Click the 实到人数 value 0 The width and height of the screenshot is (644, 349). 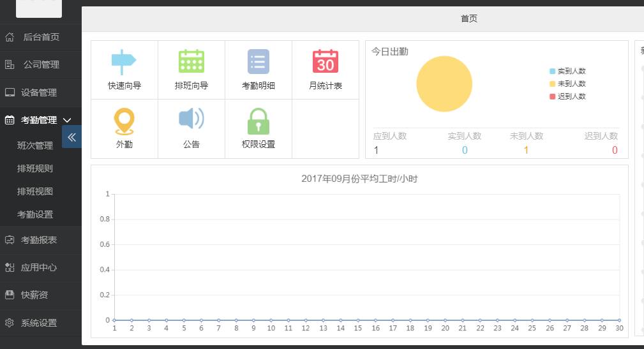pyautogui.click(x=465, y=151)
